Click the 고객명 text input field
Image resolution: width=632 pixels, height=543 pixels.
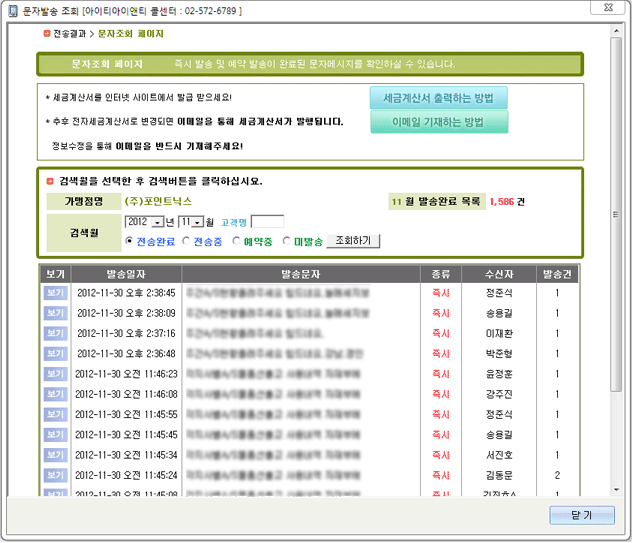coord(266,221)
